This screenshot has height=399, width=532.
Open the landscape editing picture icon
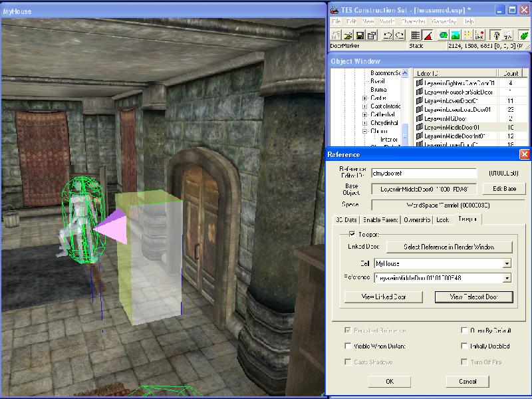[x=456, y=35]
